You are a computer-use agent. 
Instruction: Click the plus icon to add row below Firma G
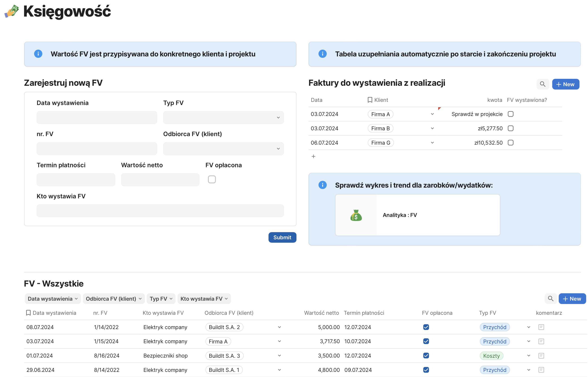pyautogui.click(x=313, y=156)
